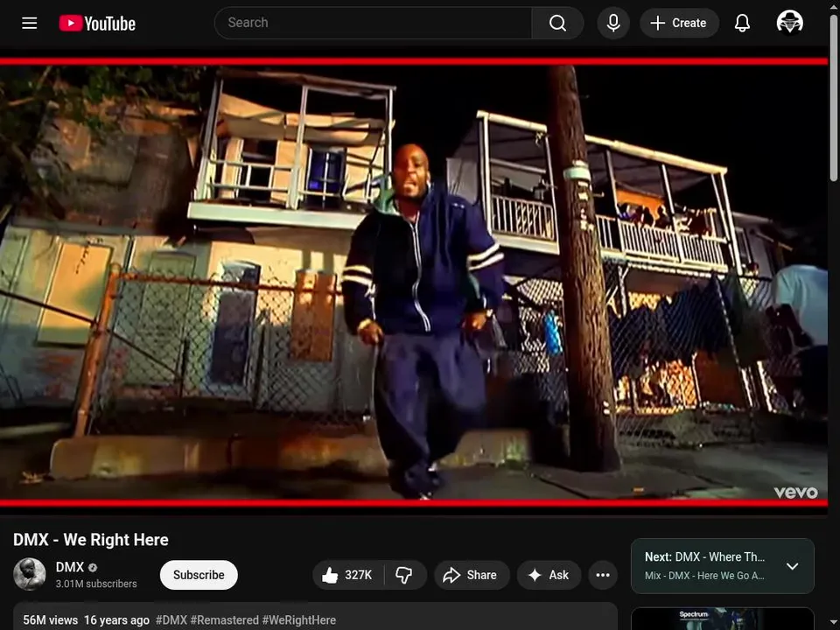Click the Mix - DMX - Here We Go A... text
The height and width of the screenshot is (630, 840).
[705, 576]
